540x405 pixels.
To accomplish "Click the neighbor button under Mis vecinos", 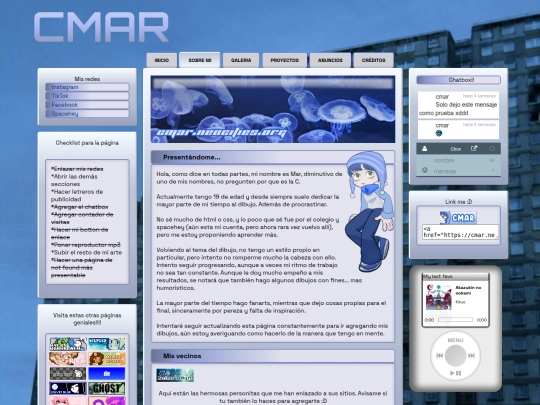I will (x=175, y=375).
